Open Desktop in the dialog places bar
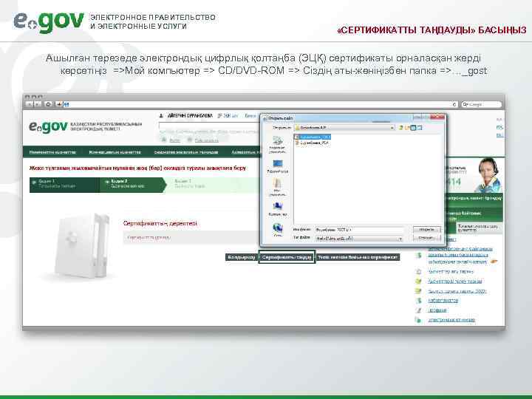This screenshot has height=399, width=532. tap(278, 167)
